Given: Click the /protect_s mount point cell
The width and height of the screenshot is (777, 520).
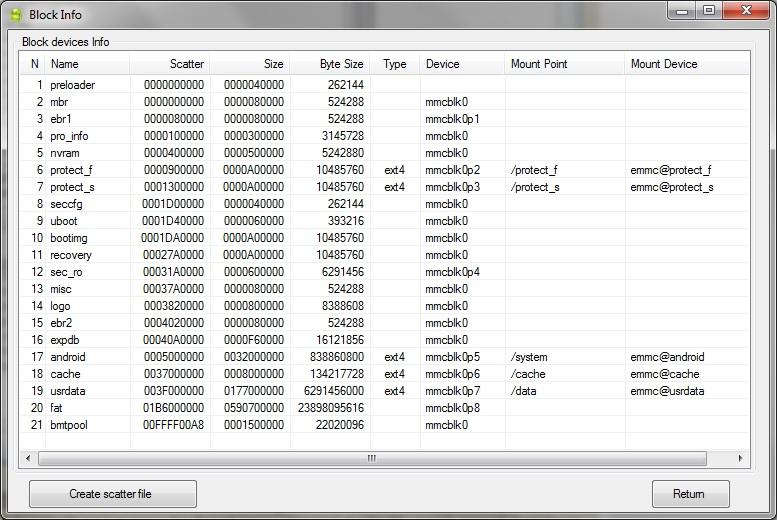Looking at the screenshot, I should pyautogui.click(x=535, y=187).
